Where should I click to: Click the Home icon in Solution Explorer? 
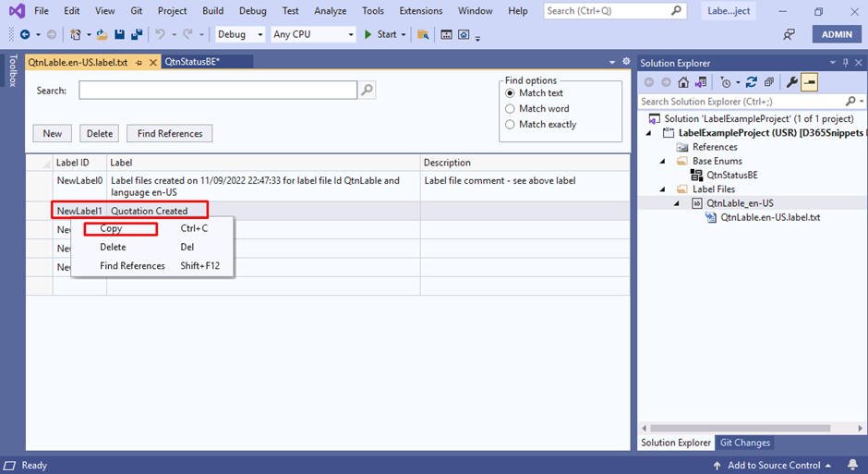coord(683,82)
